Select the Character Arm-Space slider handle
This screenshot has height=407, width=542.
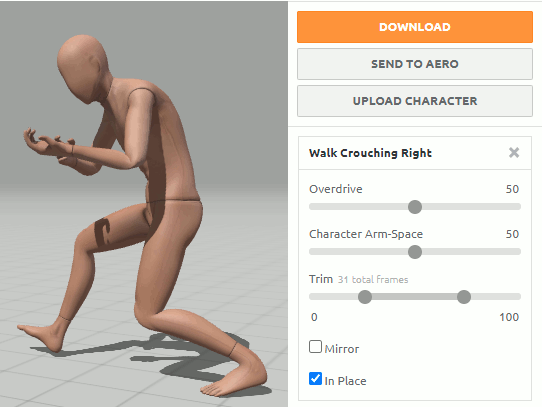coord(415,252)
